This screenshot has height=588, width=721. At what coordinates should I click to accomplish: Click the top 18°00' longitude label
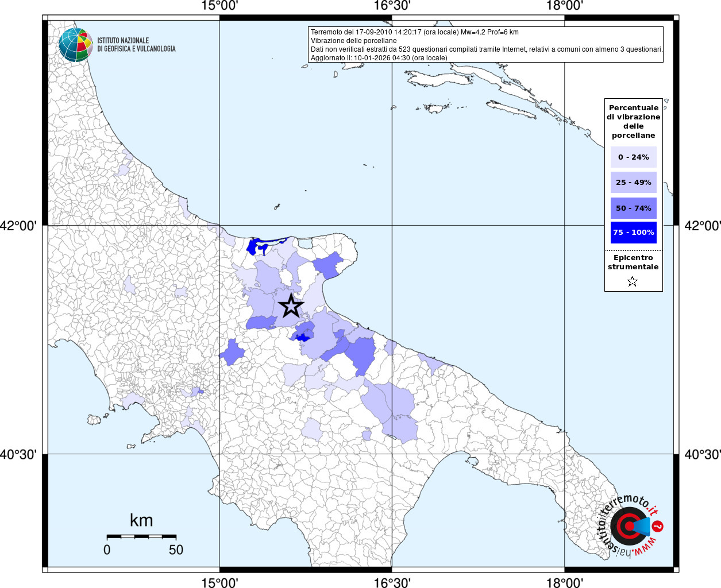(565, 6)
